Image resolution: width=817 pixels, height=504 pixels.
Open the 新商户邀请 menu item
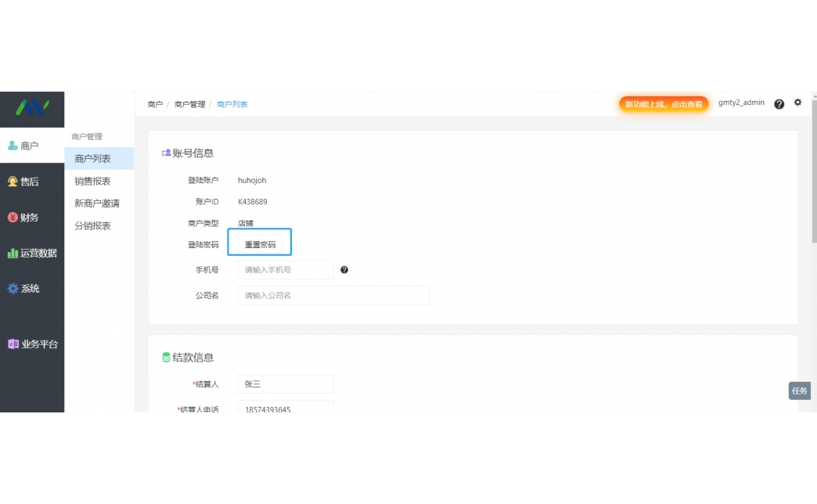point(96,203)
